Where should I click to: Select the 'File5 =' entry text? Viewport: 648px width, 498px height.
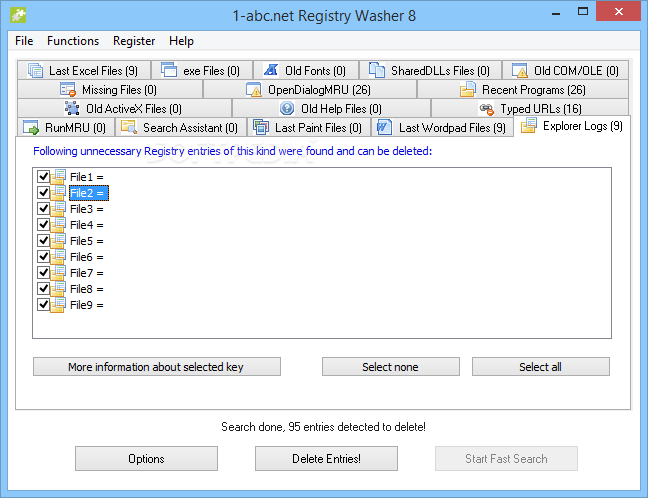(87, 241)
